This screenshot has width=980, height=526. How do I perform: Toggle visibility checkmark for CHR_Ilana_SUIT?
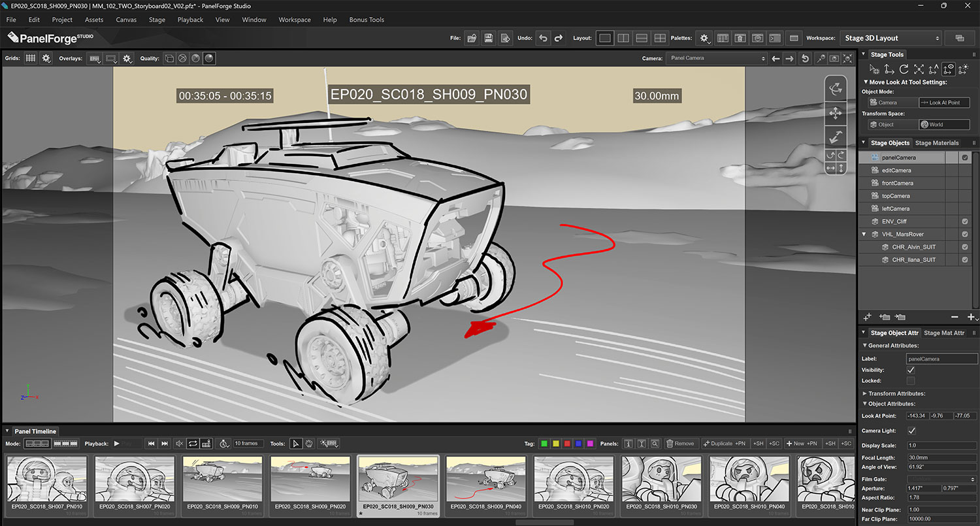coord(964,259)
